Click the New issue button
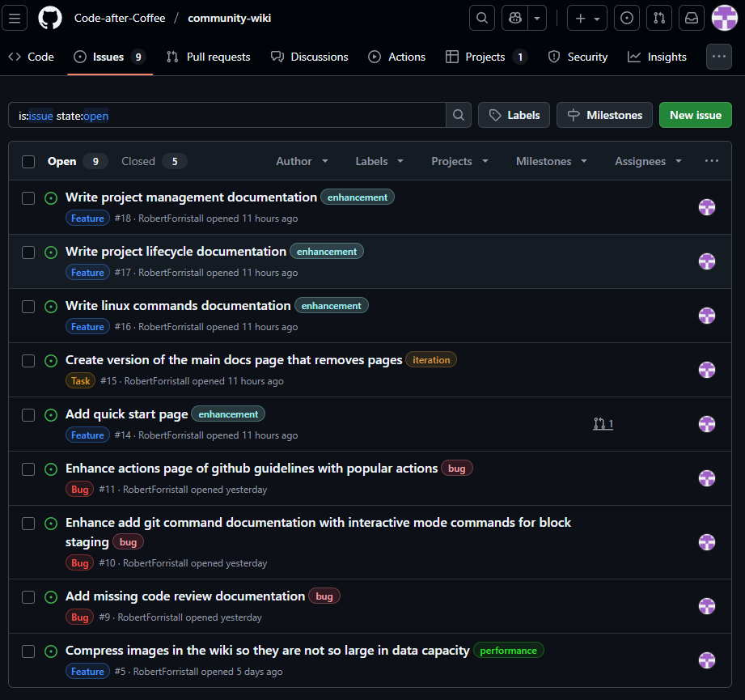The image size is (745, 700). [x=695, y=115]
